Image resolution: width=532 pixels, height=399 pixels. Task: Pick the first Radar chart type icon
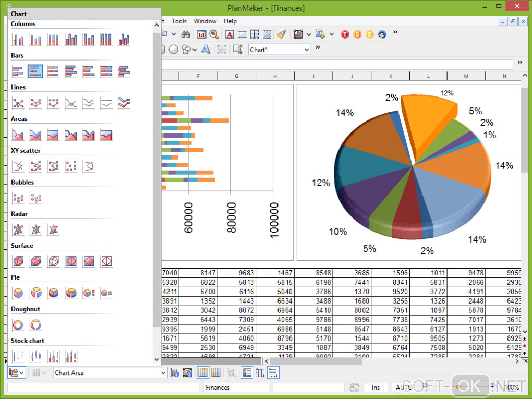[x=18, y=229]
